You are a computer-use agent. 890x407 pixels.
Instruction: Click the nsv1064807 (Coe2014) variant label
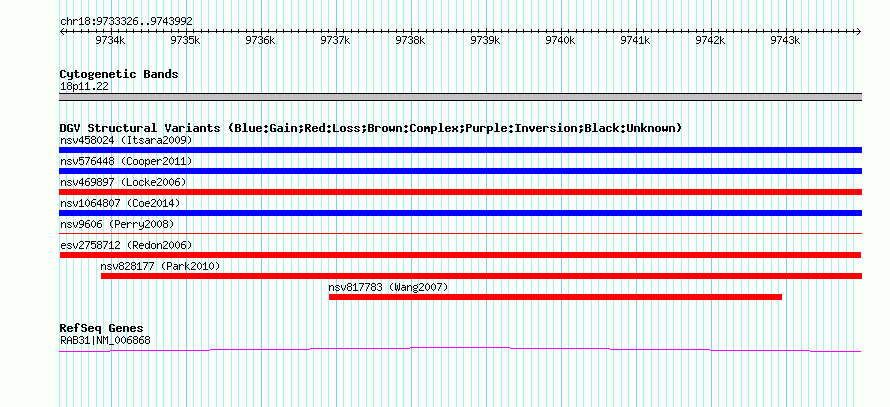click(x=120, y=203)
